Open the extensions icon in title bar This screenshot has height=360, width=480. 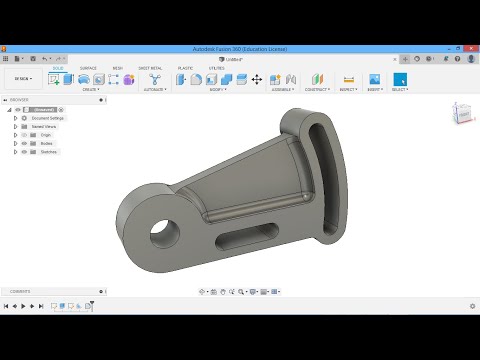coord(417,59)
